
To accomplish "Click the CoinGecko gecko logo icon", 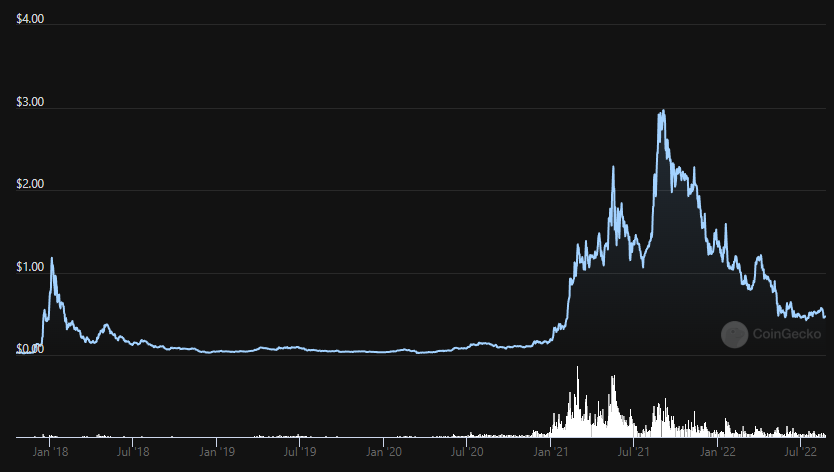I will [x=735, y=334].
